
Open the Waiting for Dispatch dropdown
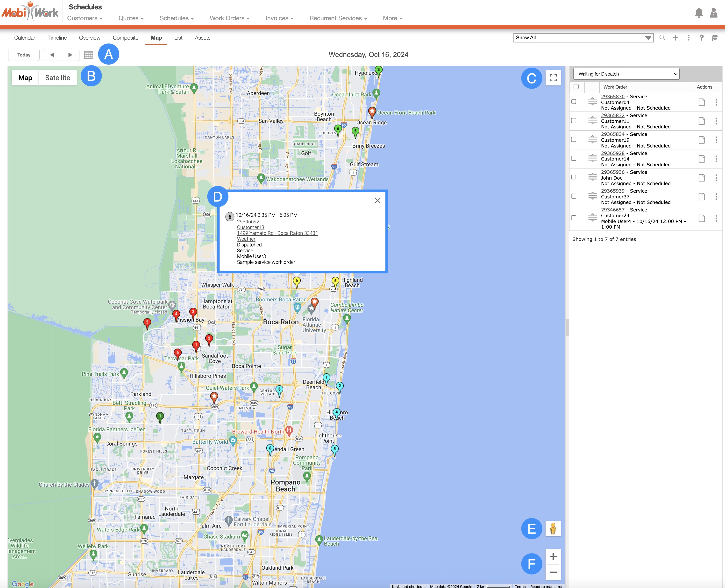tap(626, 74)
